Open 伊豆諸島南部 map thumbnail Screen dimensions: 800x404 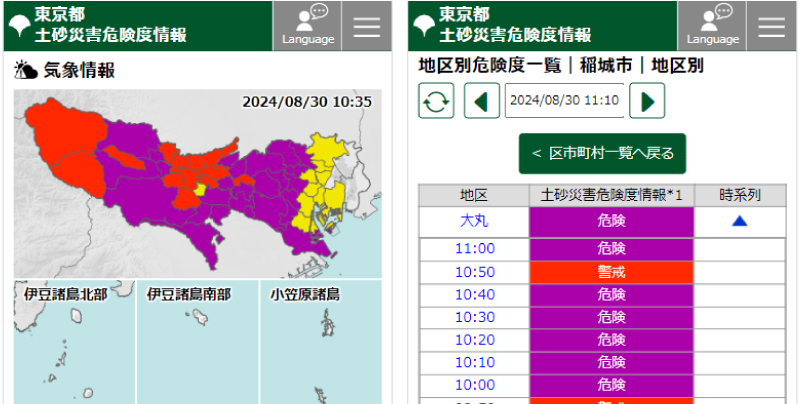pos(197,342)
